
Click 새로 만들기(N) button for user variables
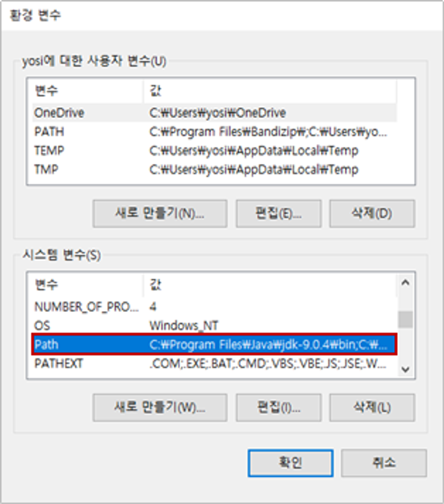[x=160, y=214]
